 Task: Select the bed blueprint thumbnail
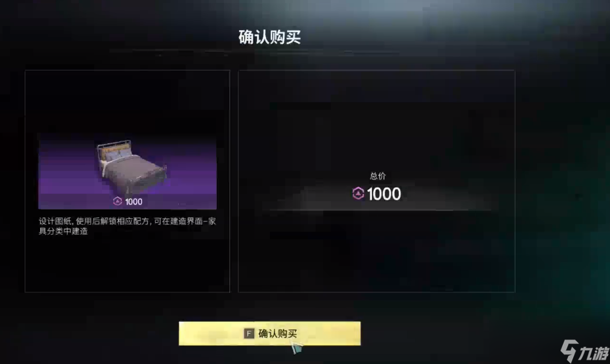click(x=127, y=171)
